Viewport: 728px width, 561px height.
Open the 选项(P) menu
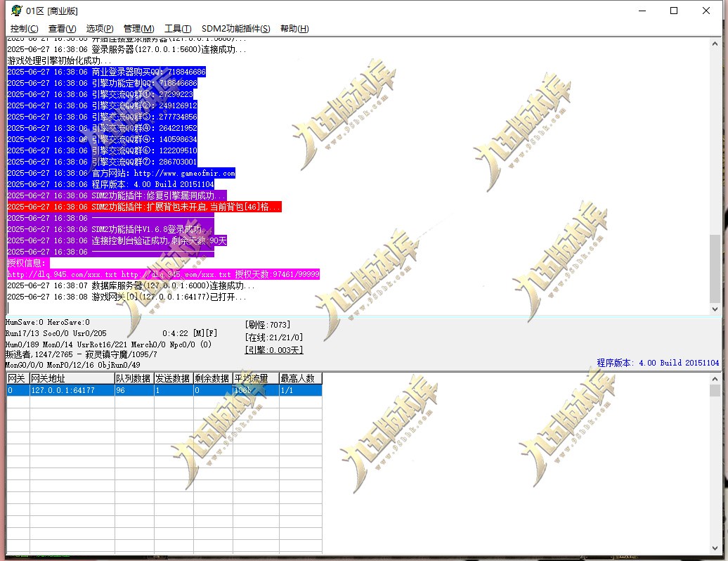100,29
